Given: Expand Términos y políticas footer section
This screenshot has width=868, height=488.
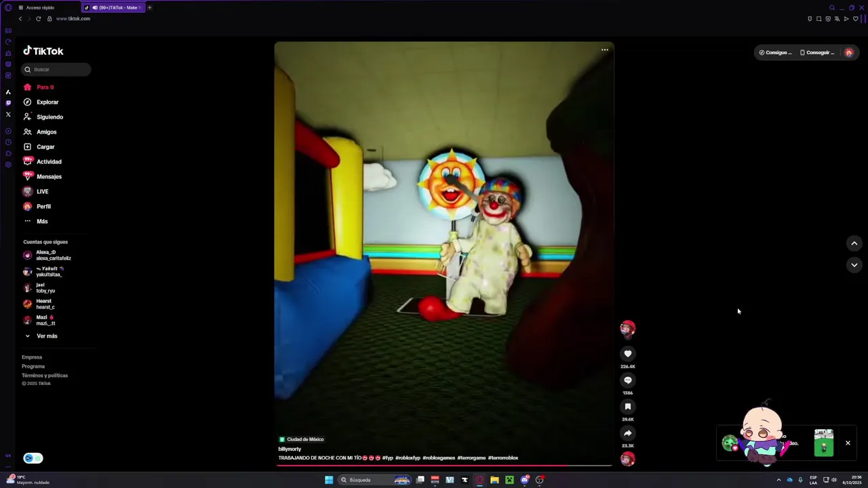Looking at the screenshot, I should 45,375.
